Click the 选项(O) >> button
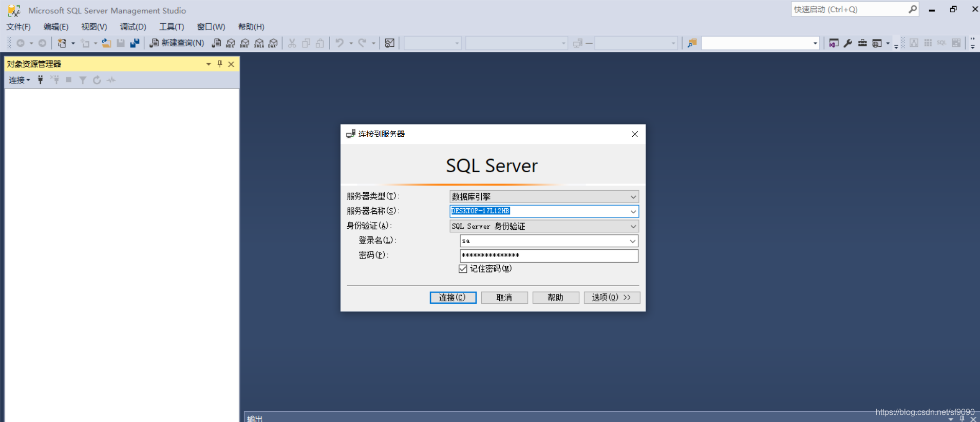 pos(612,298)
